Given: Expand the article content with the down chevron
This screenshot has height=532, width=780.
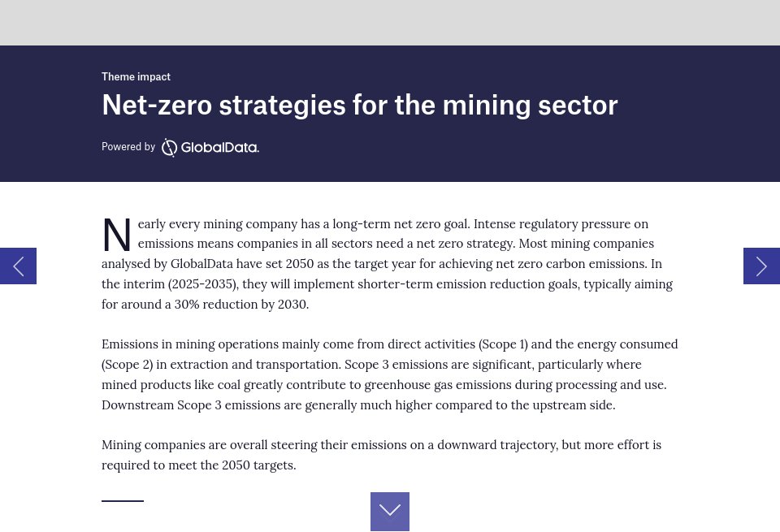Looking at the screenshot, I should click(x=389, y=511).
